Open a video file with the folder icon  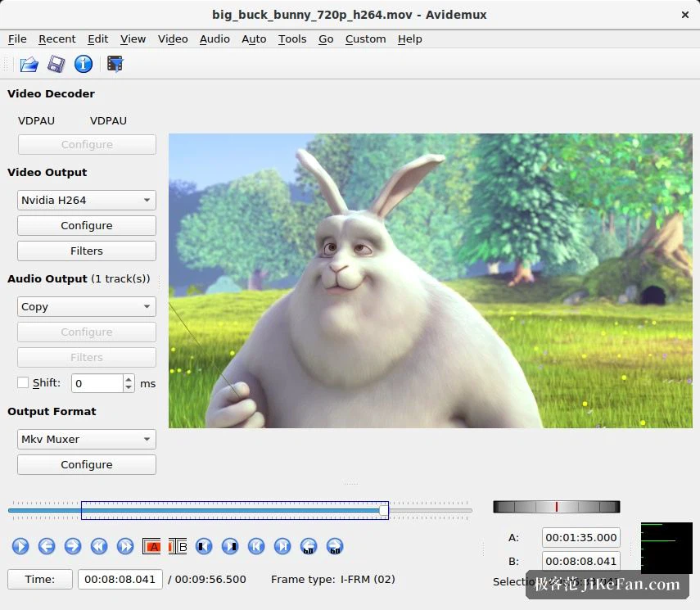[29, 65]
